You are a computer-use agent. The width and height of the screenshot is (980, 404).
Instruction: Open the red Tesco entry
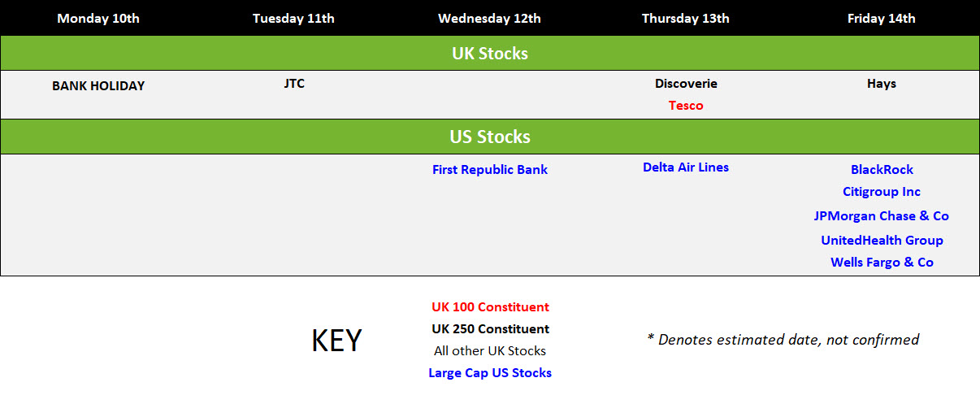[x=686, y=105]
